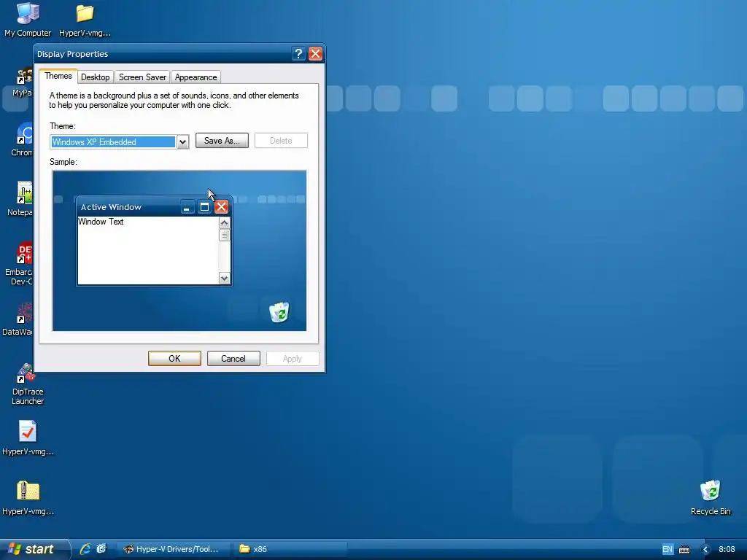747x560 pixels.
Task: Open the Screen Saver tab
Action: pyautogui.click(x=142, y=77)
